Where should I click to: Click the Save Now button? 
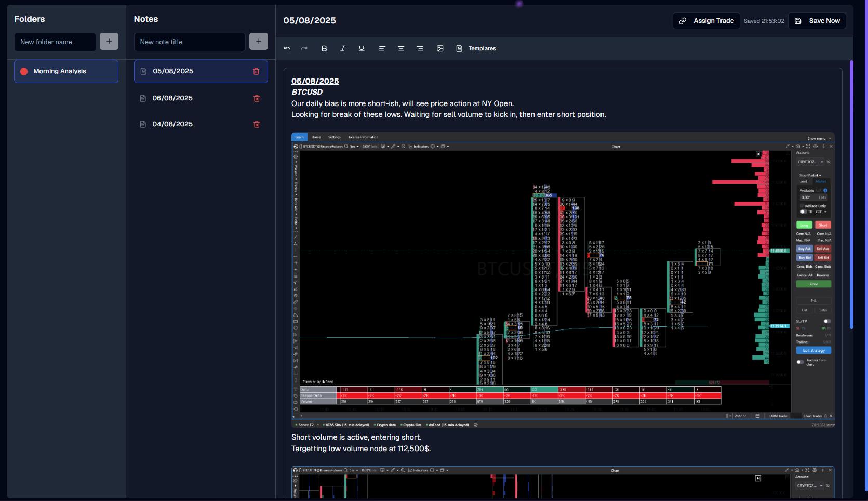point(817,21)
